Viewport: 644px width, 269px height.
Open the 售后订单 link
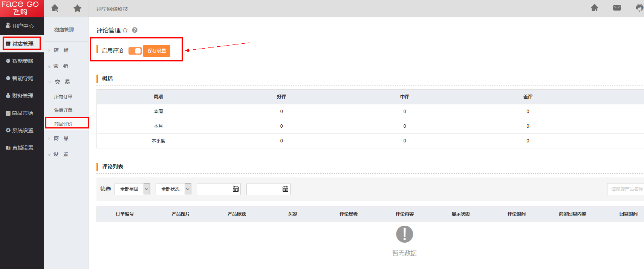point(63,110)
